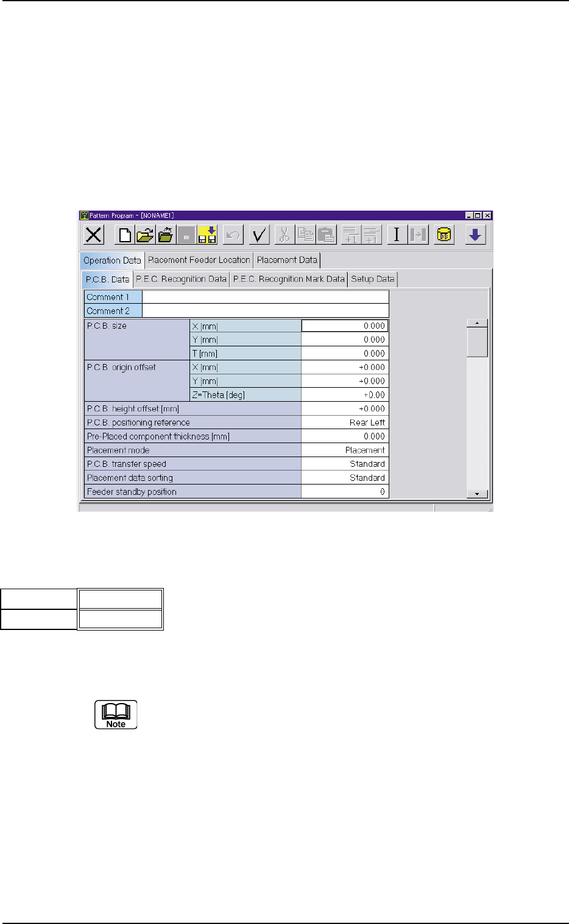Click the P.C.B. size X value field
Image resolution: width=569 pixels, height=924 pixels.
click(x=345, y=326)
